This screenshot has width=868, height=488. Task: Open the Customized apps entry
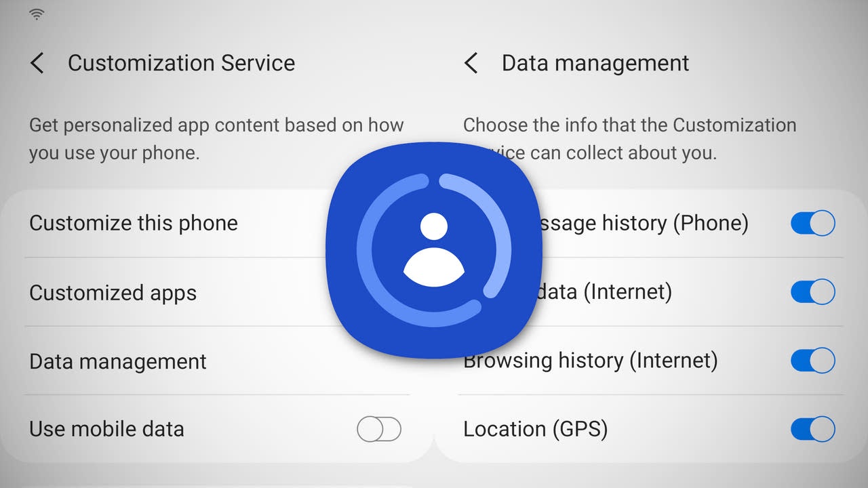pyautogui.click(x=178, y=292)
